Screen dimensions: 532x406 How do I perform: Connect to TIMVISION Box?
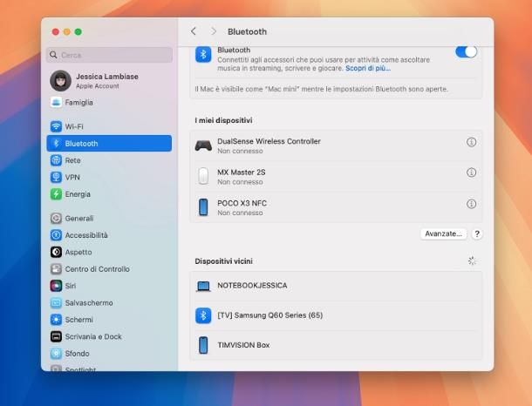(x=336, y=345)
